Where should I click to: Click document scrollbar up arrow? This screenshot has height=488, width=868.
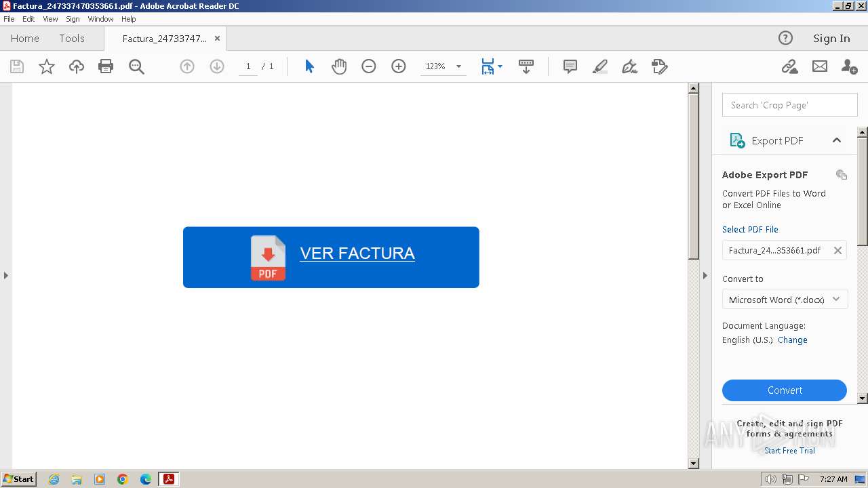[693, 88]
